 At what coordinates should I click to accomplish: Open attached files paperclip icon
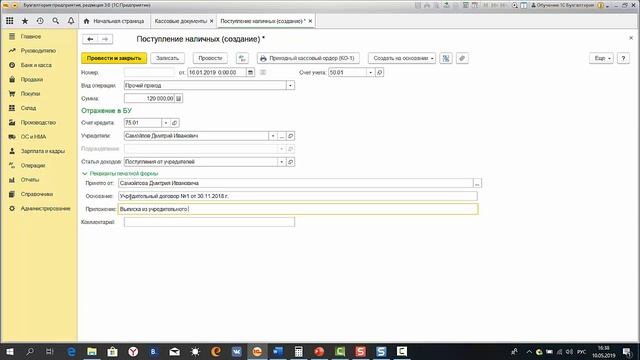462,58
